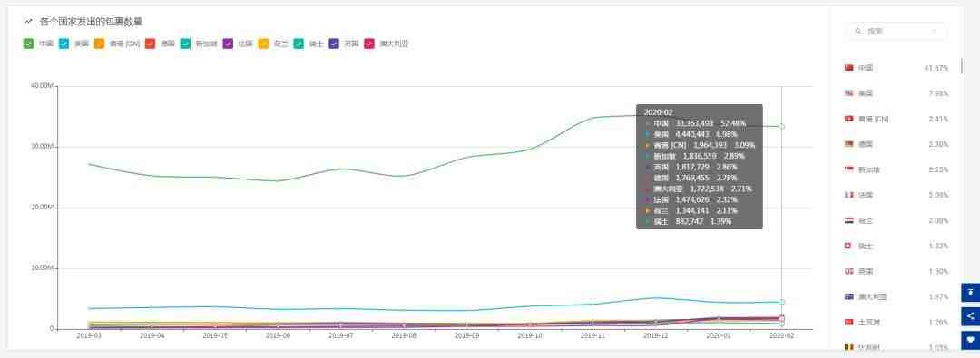Click the Hong Kong flag in list
This screenshot has height=358, width=980.
pyautogui.click(x=848, y=119)
